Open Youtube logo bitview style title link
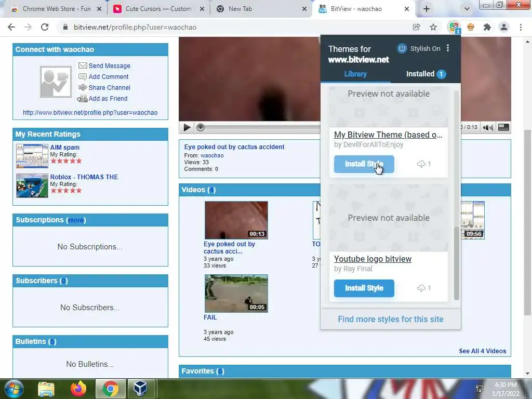Viewport: 532px width, 399px height. pyautogui.click(x=373, y=259)
